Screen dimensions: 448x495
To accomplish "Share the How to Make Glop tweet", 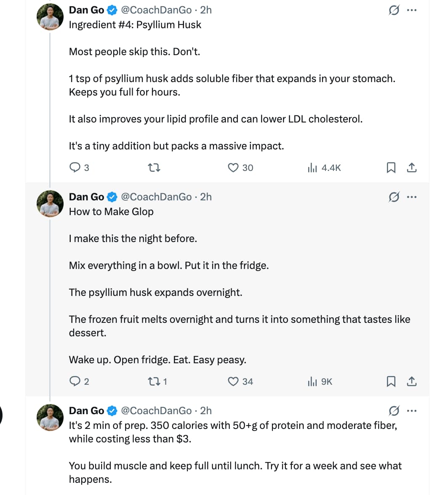I will click(x=412, y=382).
